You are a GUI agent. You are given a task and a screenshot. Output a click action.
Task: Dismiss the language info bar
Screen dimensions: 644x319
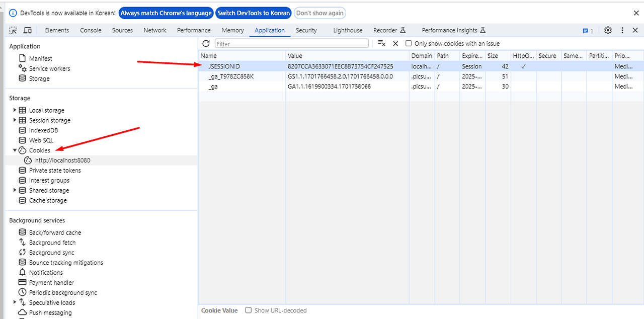(x=636, y=13)
